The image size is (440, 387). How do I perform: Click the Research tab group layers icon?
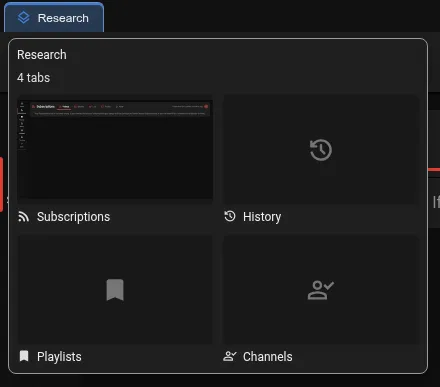(x=24, y=18)
